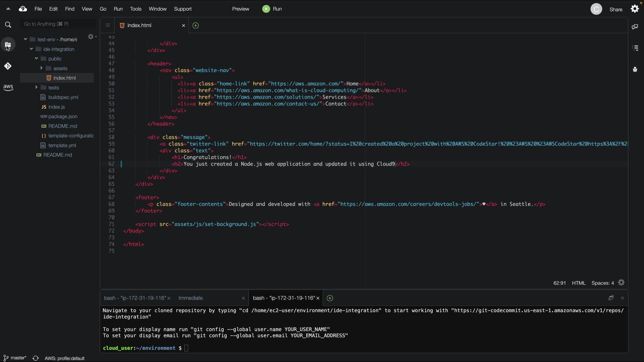Click the green Run button
Viewport: 644px width, 362px height.
coord(272,9)
